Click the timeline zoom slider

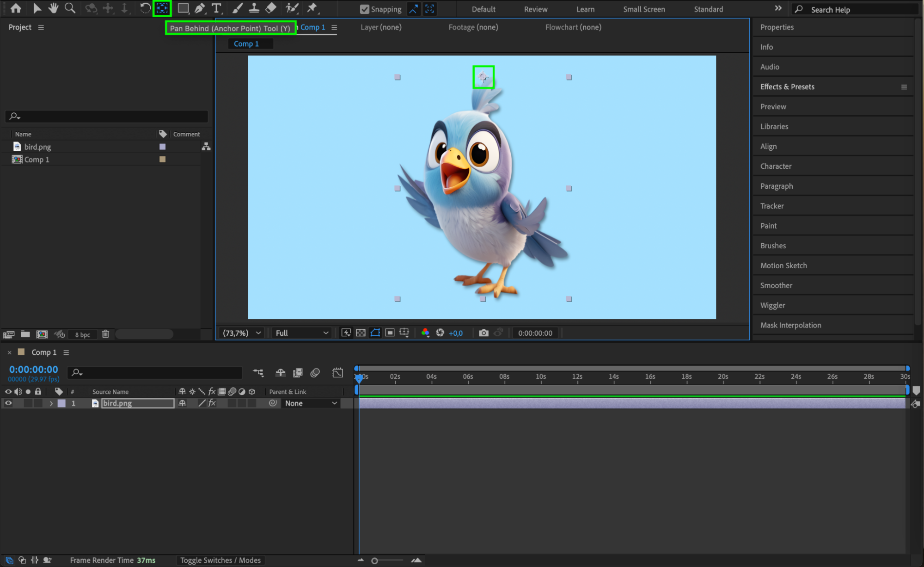(x=375, y=561)
